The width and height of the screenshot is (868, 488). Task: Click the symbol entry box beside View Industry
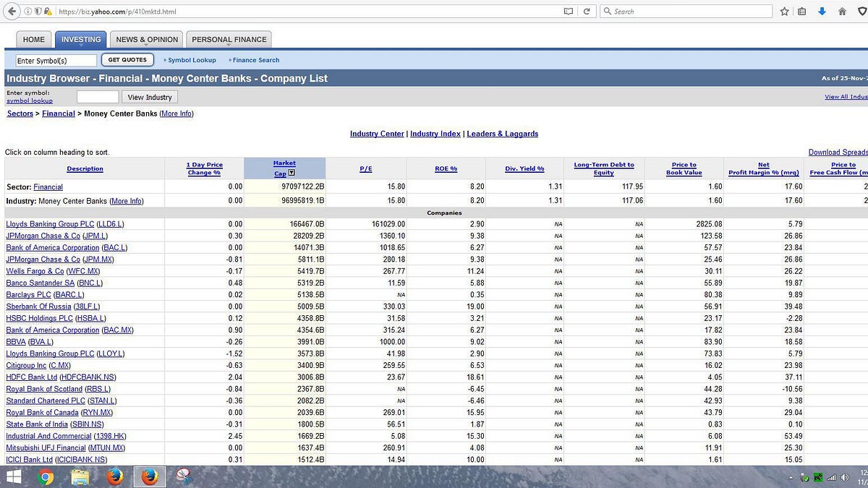point(98,97)
